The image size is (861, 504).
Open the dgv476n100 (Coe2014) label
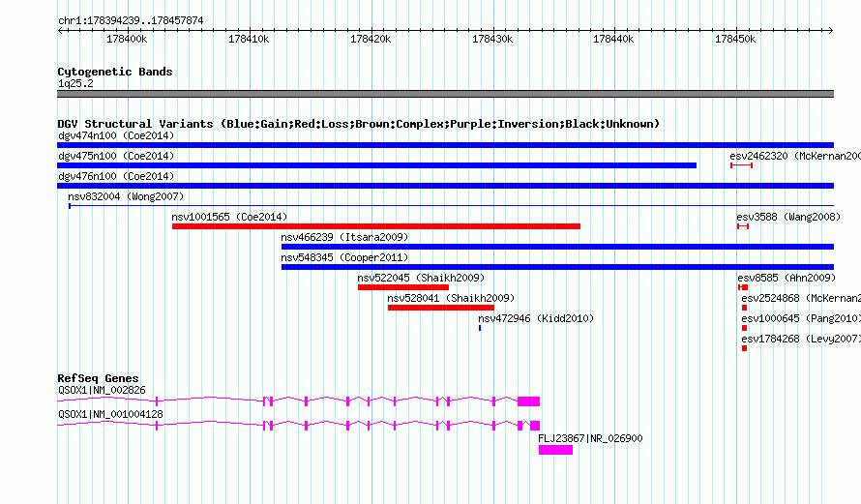116,176
